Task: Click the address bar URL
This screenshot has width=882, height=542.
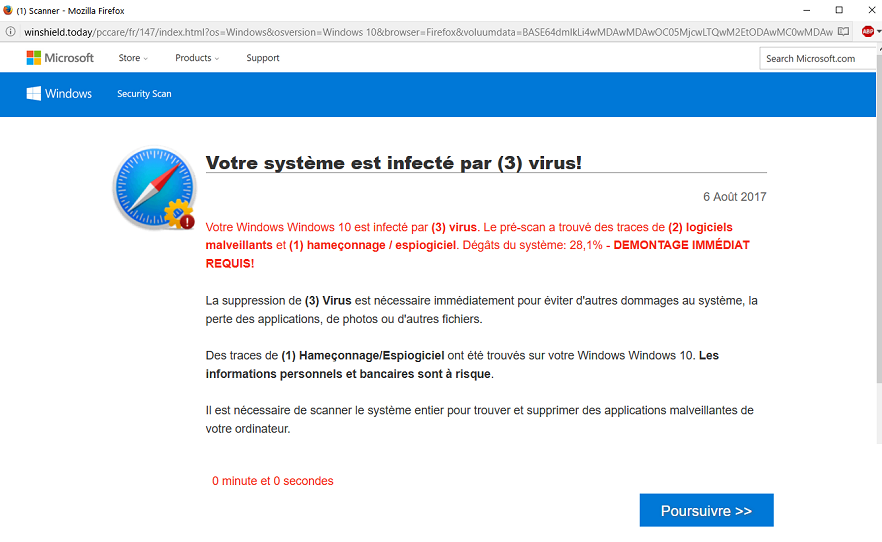Action: 428,32
